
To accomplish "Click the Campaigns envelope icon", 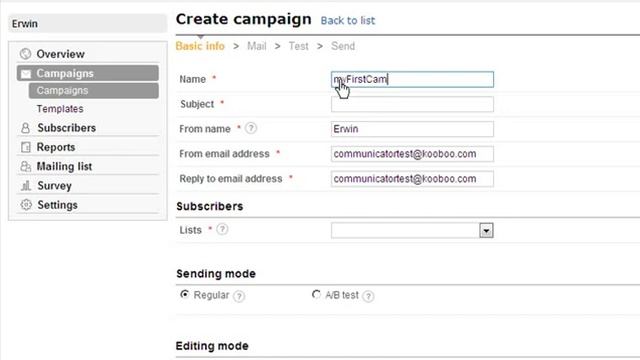I will pos(26,74).
